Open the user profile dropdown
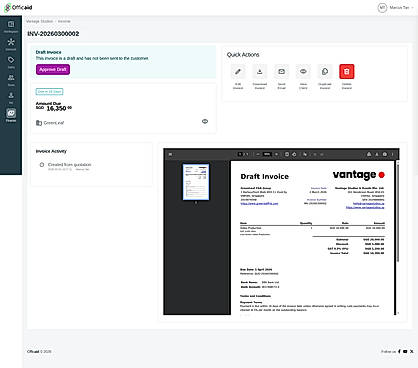Screen dimensions: 418x368 point(396,7)
